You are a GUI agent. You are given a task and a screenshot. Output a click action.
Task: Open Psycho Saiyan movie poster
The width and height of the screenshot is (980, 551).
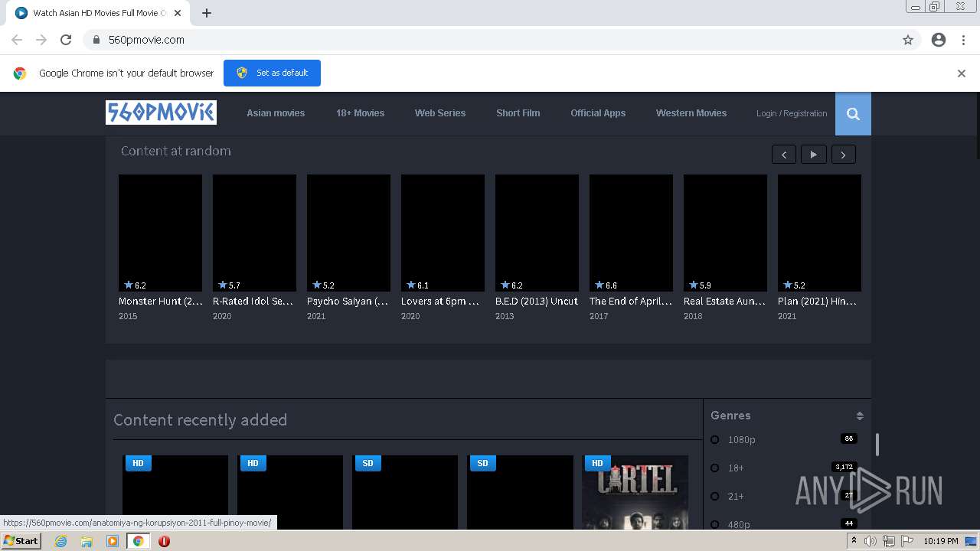(x=348, y=233)
